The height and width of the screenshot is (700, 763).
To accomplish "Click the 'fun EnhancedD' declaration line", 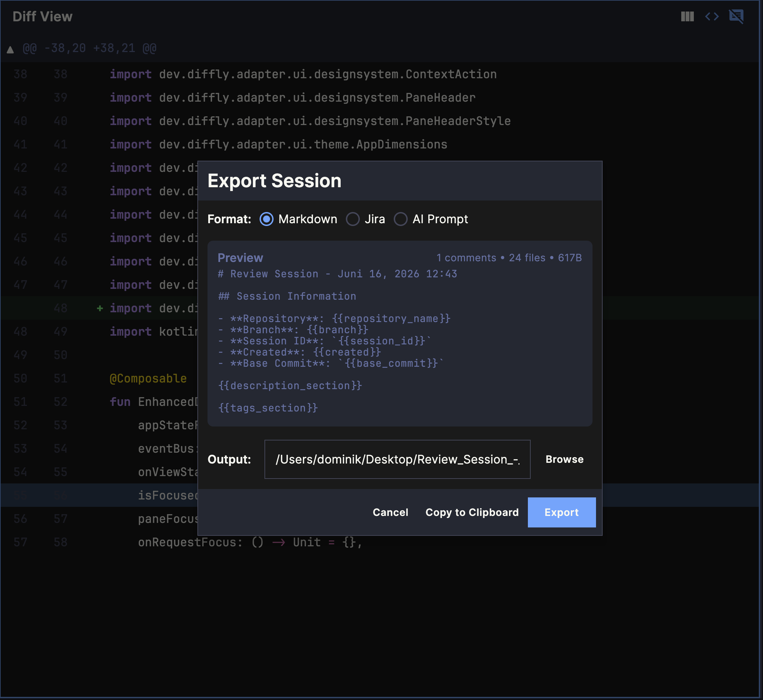I will [153, 402].
